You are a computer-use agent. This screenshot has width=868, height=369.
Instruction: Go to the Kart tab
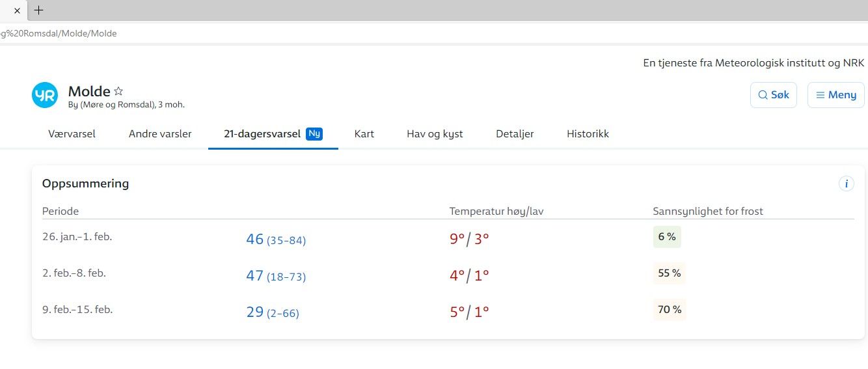[x=364, y=134]
